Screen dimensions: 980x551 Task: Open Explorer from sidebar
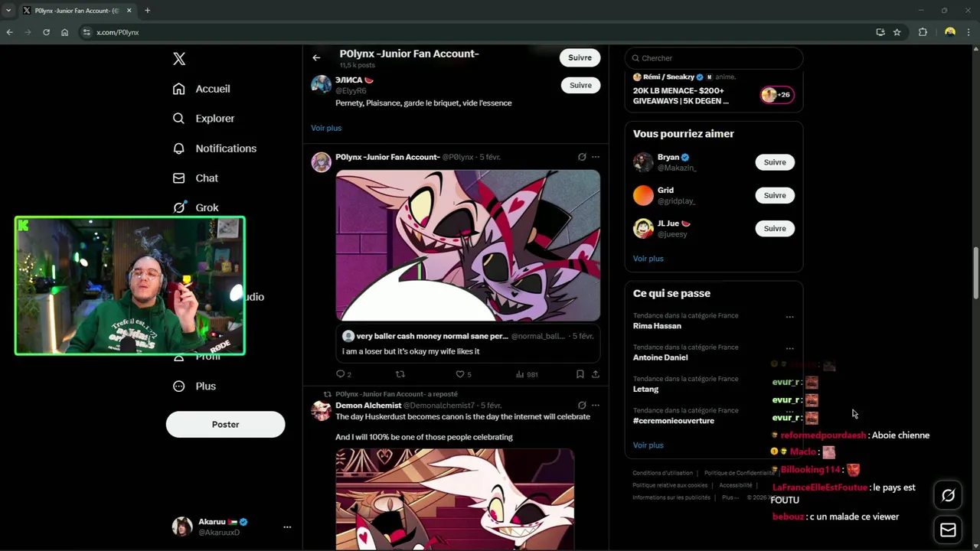[x=204, y=119]
